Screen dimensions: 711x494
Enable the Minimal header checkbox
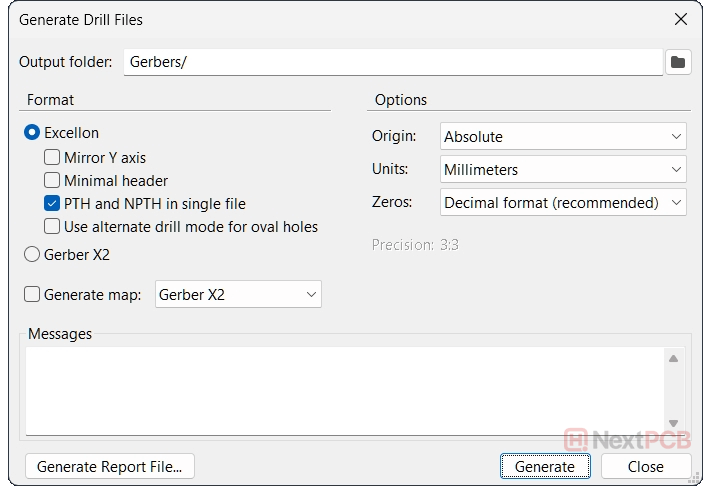coord(53,181)
